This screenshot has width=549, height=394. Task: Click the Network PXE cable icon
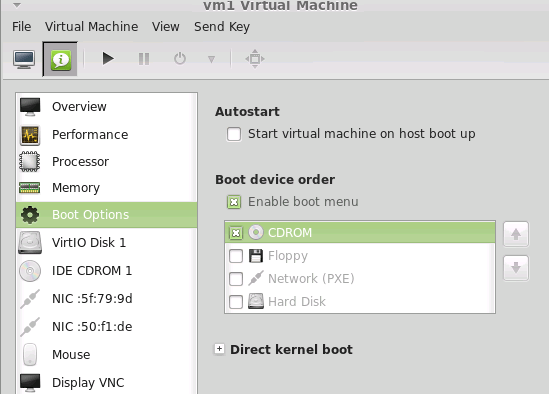(x=256, y=278)
